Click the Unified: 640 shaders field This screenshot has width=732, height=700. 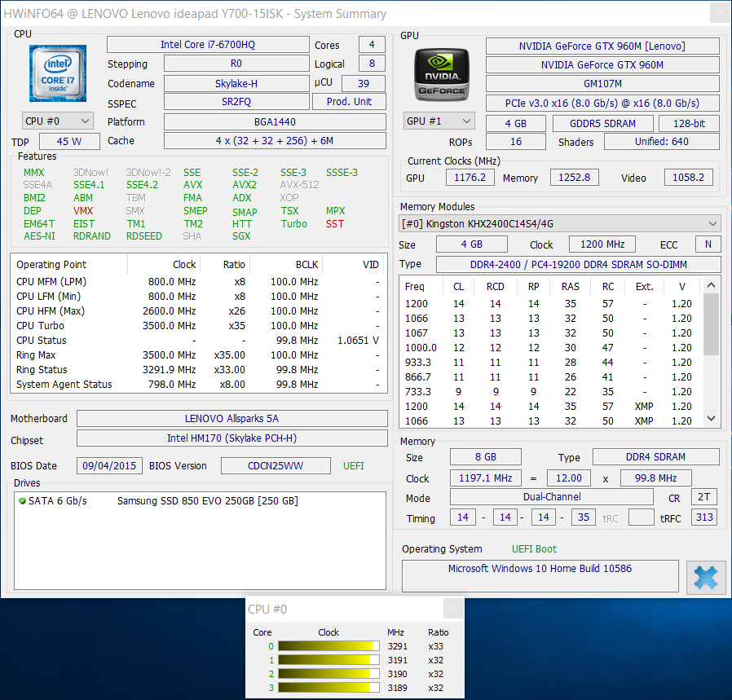(662, 142)
